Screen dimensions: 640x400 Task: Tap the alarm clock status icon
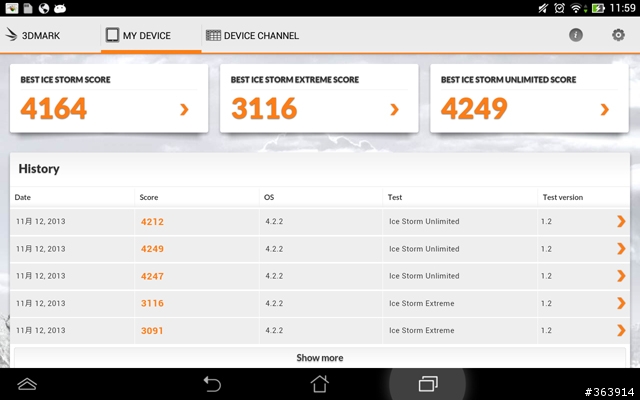559,8
